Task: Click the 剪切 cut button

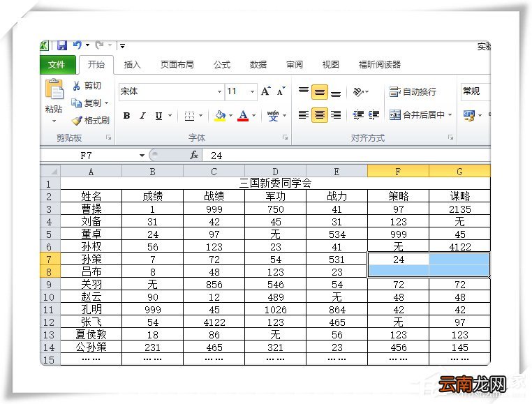Action: pos(87,86)
